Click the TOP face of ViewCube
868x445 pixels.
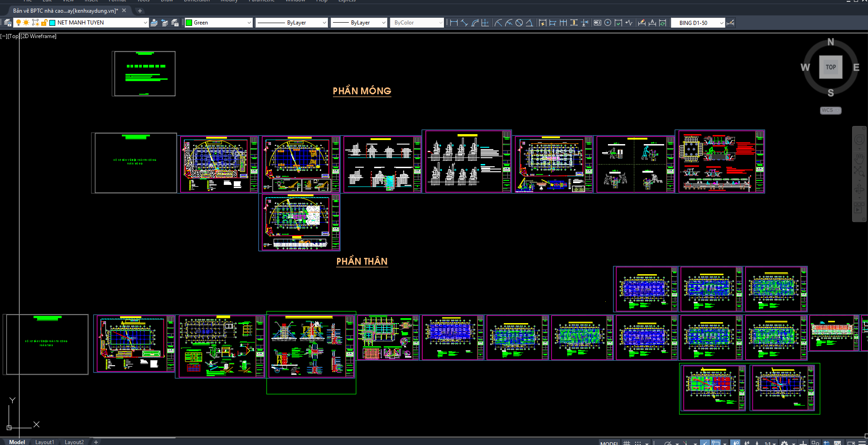tap(830, 67)
